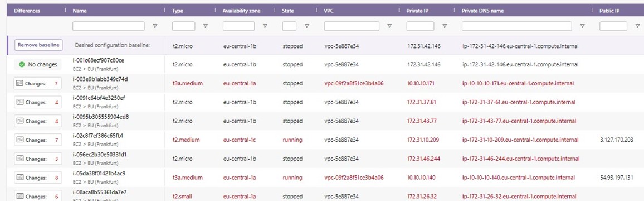Click in the Availability zone filter input field
Screen dimensions: 644x201
point(238,26)
